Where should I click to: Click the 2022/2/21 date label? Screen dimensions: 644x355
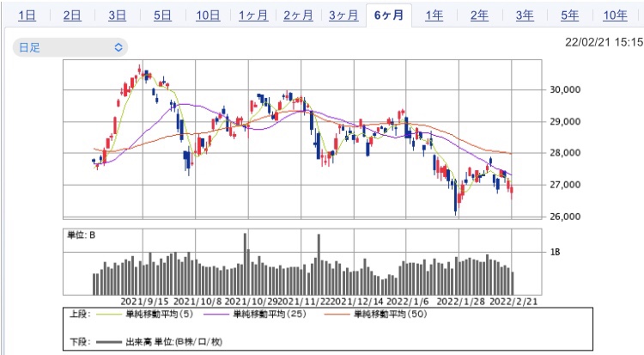[x=513, y=302]
